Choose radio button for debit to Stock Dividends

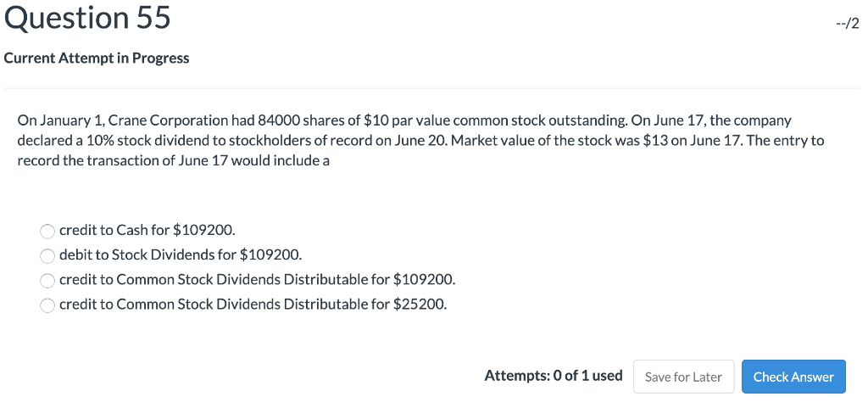point(48,255)
